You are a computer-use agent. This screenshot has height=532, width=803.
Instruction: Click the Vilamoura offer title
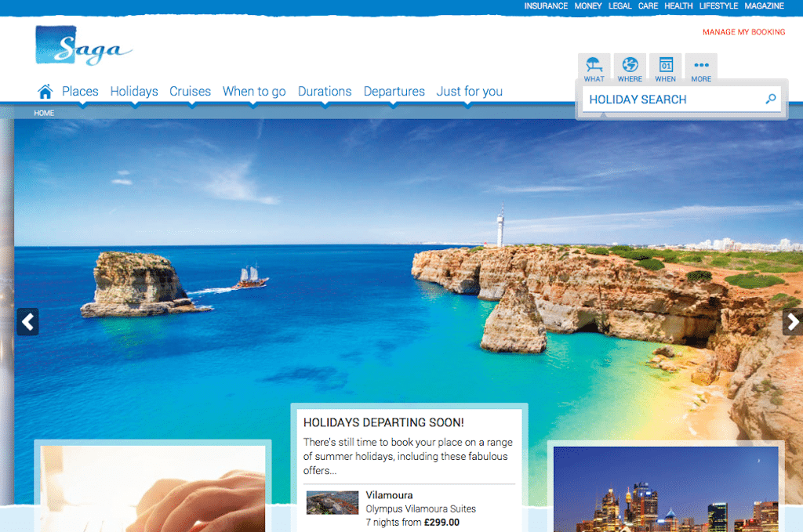click(x=389, y=495)
